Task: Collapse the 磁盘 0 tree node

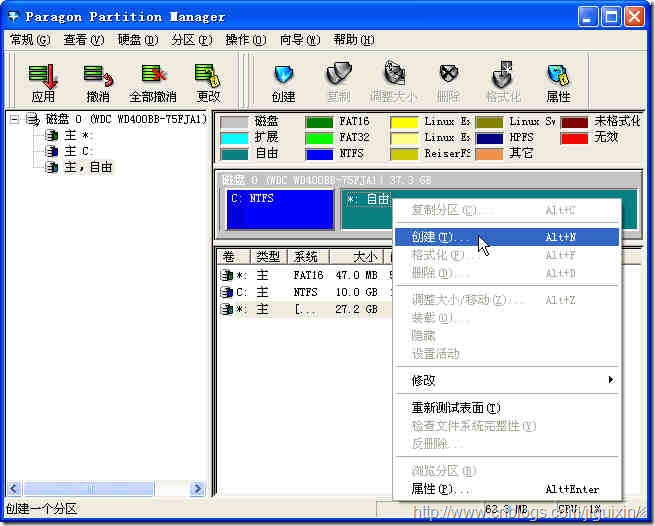Action: pyautogui.click(x=14, y=119)
